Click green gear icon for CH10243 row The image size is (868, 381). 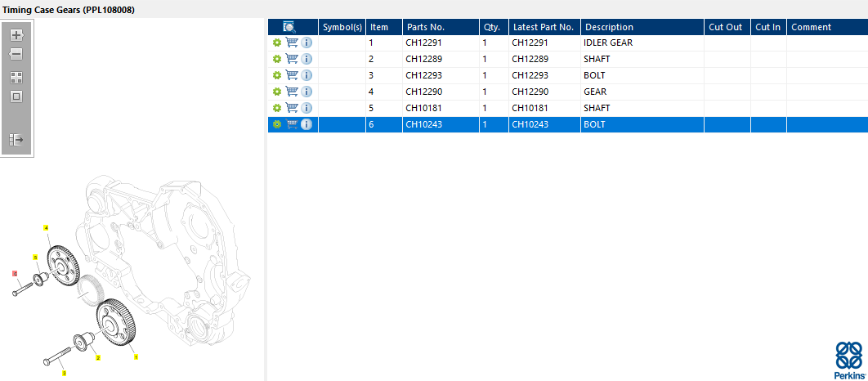coord(277,124)
